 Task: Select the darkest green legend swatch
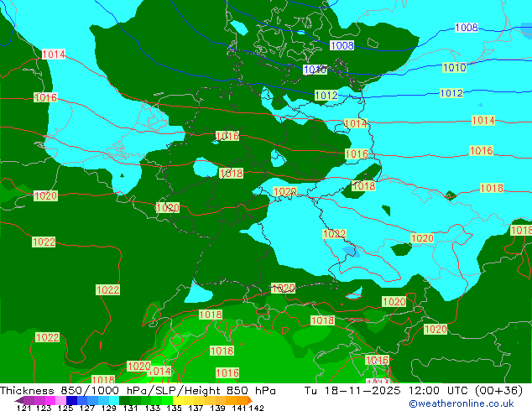pyautogui.click(x=124, y=400)
